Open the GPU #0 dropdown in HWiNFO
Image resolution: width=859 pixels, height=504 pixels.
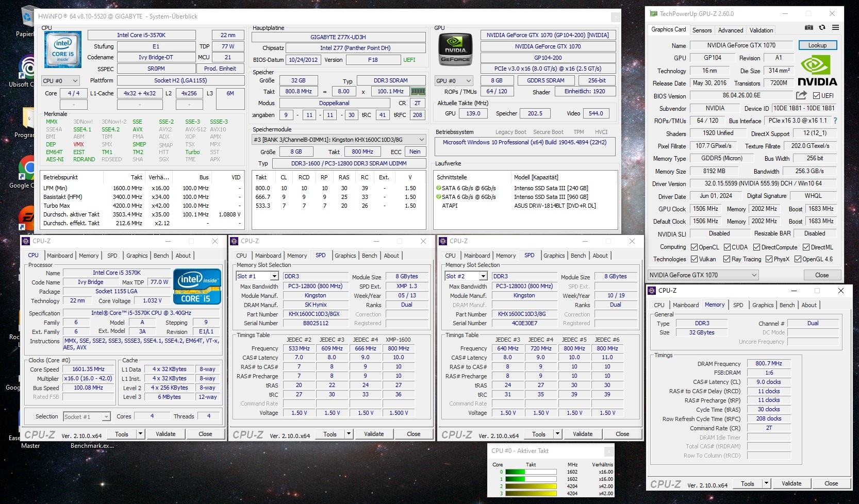(x=454, y=81)
